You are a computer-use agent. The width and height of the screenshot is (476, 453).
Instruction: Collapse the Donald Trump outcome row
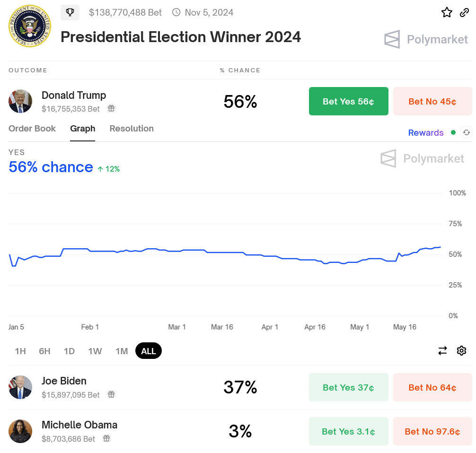(x=142, y=101)
